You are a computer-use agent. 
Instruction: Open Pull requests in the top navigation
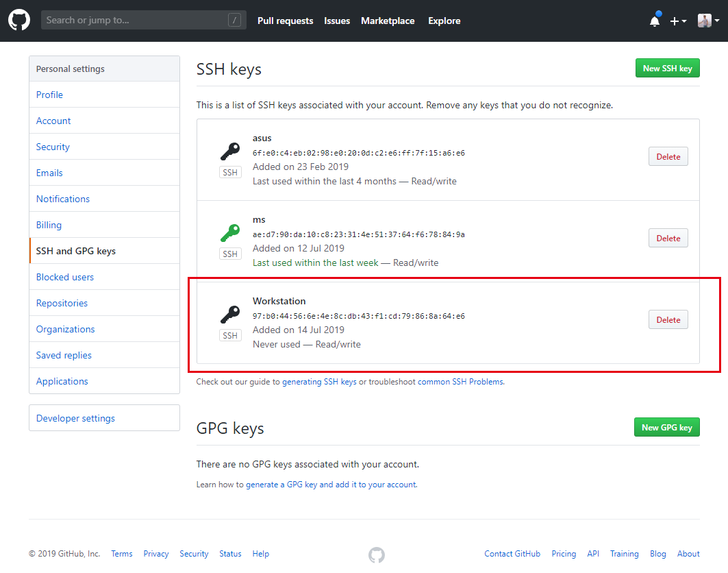point(285,21)
